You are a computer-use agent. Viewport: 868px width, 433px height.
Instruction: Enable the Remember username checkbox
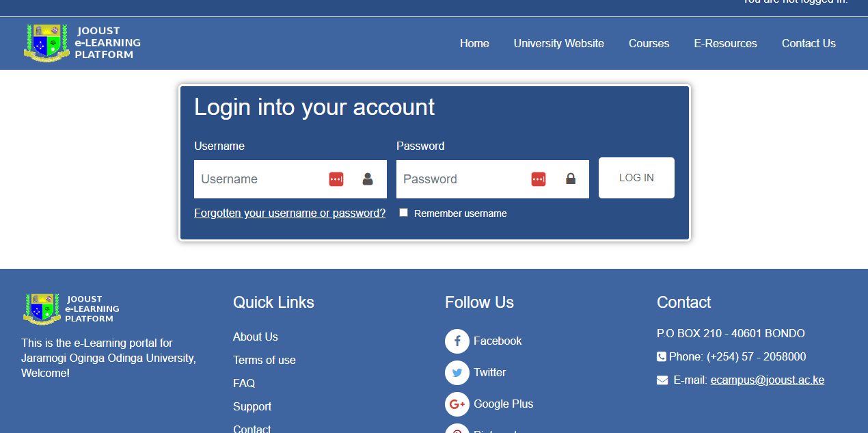403,212
